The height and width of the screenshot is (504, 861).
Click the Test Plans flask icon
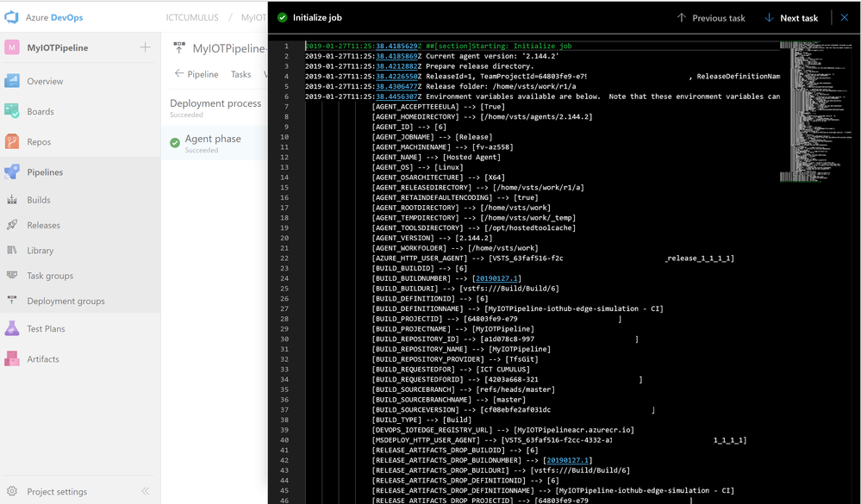[x=12, y=328]
